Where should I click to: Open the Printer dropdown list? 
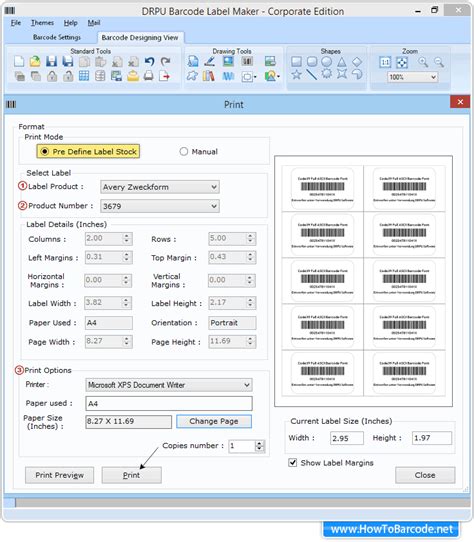click(x=169, y=385)
